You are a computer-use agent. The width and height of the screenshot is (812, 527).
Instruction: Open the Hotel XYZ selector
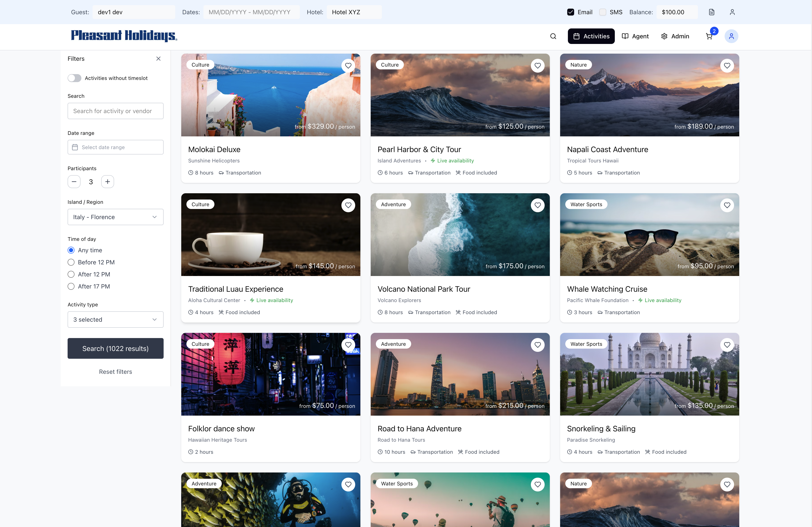(354, 12)
